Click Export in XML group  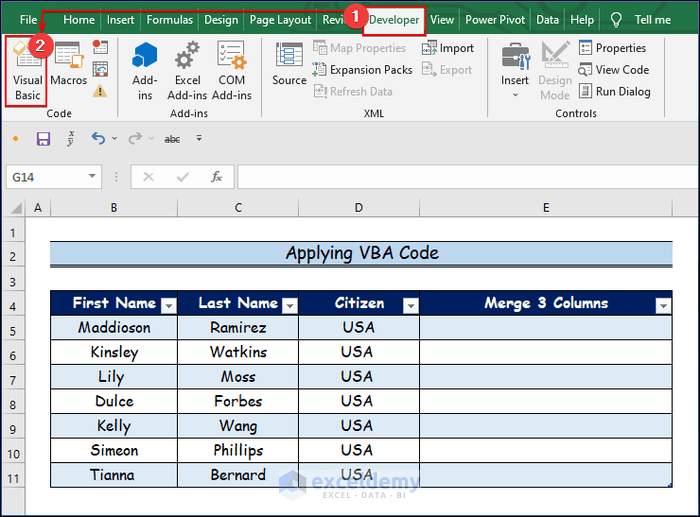pyautogui.click(x=447, y=70)
